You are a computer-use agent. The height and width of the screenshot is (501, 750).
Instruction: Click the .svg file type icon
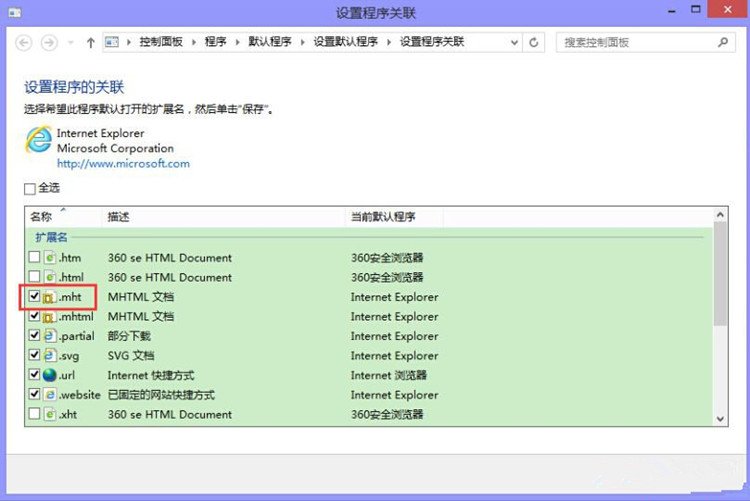tap(50, 356)
